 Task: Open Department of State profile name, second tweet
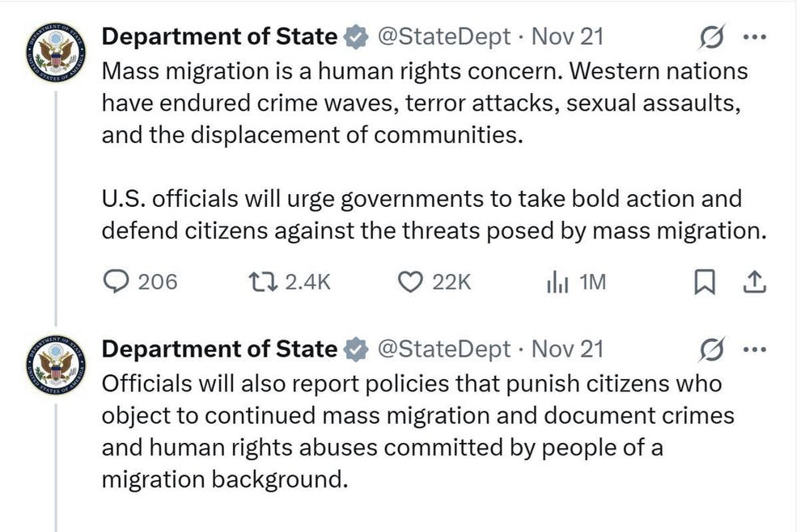[218, 348]
